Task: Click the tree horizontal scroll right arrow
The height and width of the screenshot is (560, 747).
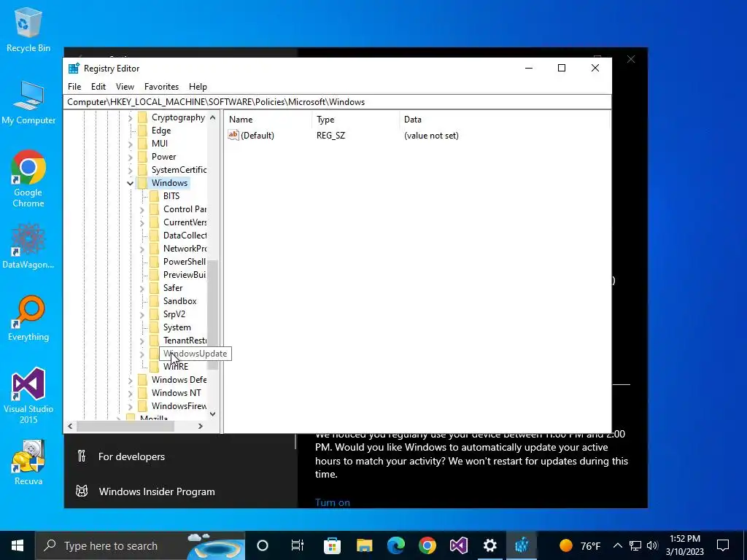Action: tap(201, 426)
